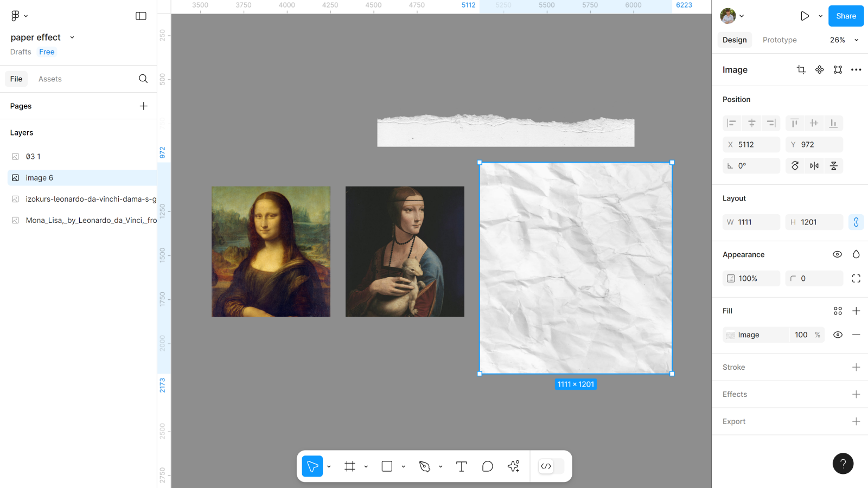The image size is (868, 488).
Task: Search layers with the magnifier icon
Action: (143, 79)
